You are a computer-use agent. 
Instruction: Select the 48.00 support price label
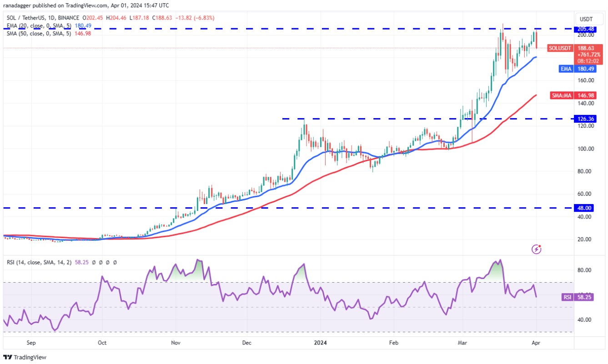585,208
